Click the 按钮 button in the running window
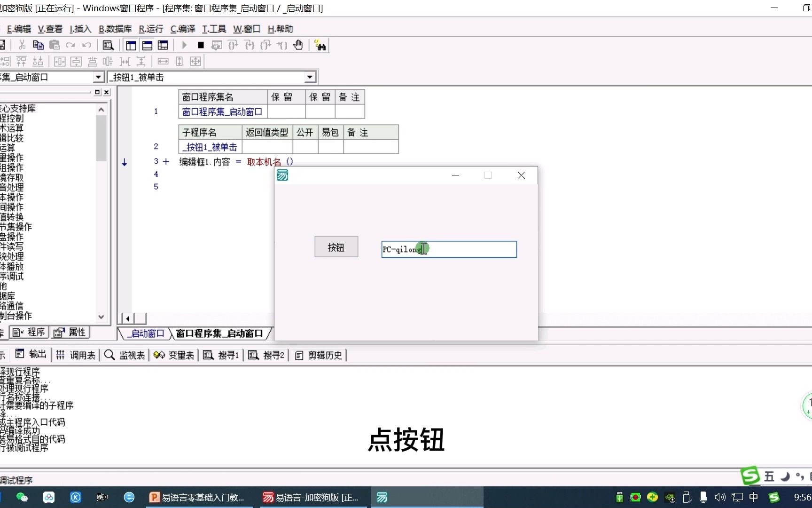Viewport: 812px width, 508px height. 336,246
